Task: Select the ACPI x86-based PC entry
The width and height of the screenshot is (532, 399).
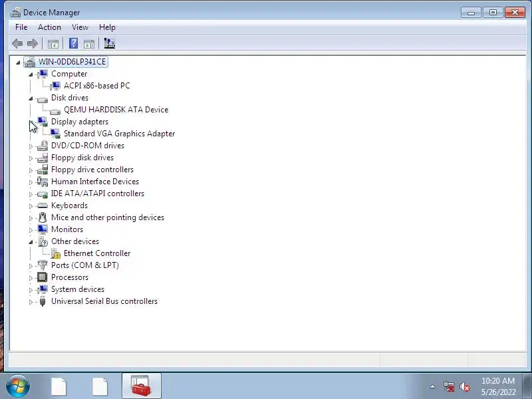Action: (97, 86)
